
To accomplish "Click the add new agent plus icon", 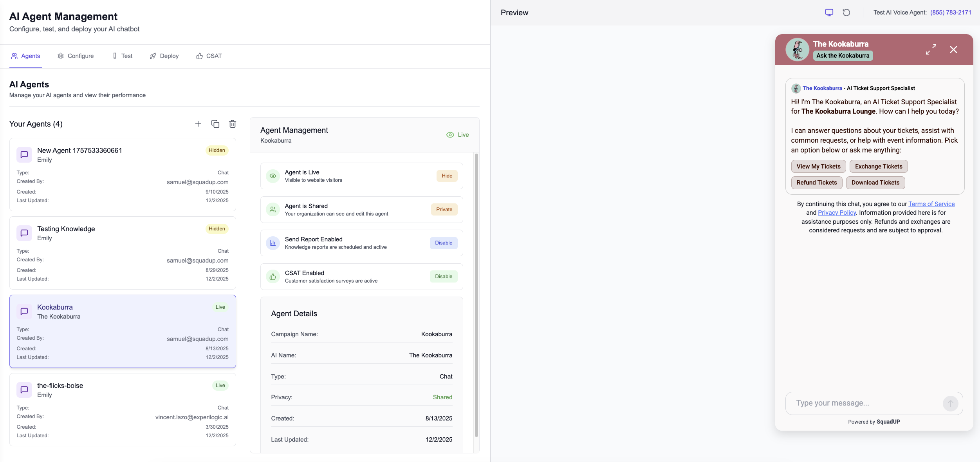I will pyautogui.click(x=198, y=124).
